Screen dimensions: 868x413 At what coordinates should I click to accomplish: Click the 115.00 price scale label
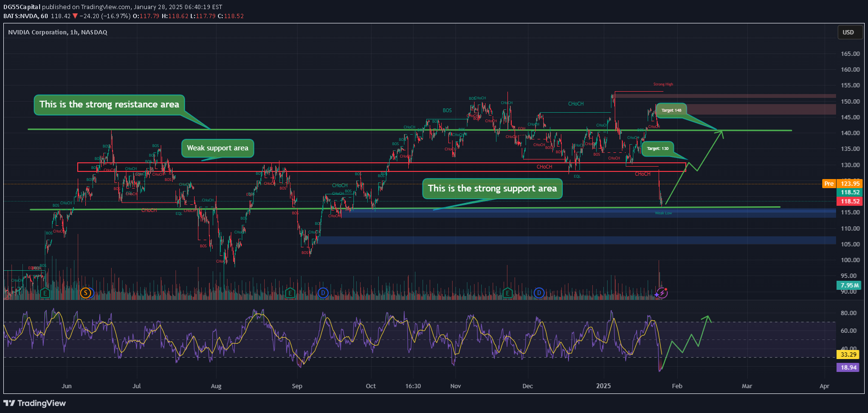click(x=850, y=212)
